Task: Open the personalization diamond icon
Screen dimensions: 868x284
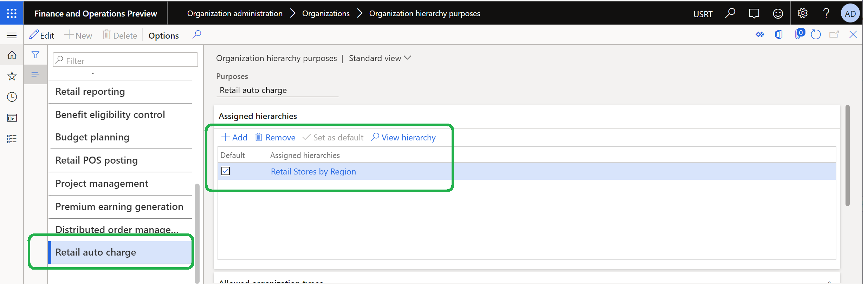Action: pyautogui.click(x=760, y=34)
